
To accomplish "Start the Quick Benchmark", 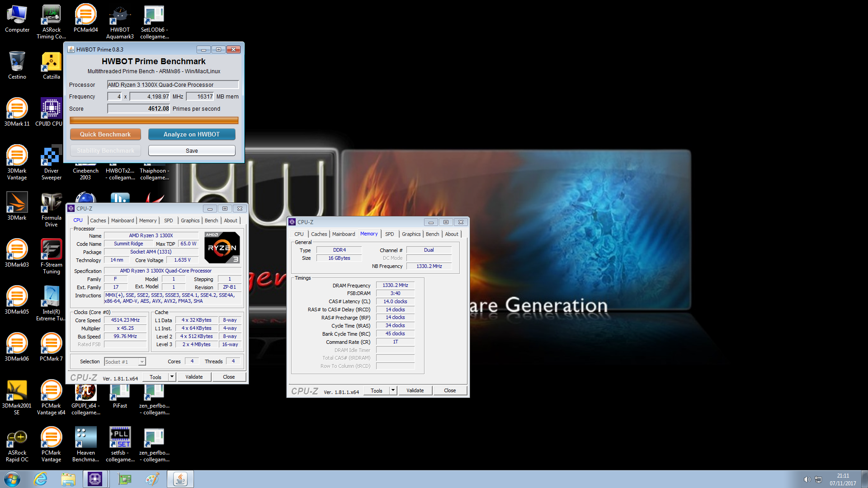I will (105, 134).
